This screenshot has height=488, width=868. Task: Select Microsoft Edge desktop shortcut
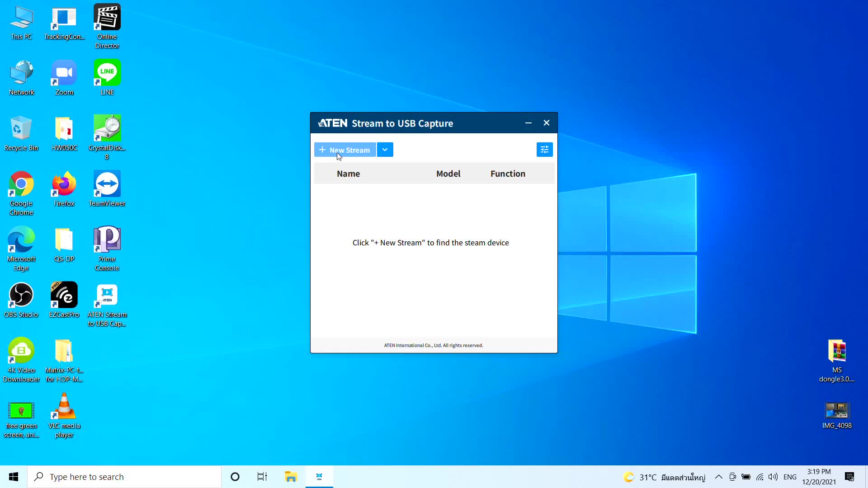21,249
